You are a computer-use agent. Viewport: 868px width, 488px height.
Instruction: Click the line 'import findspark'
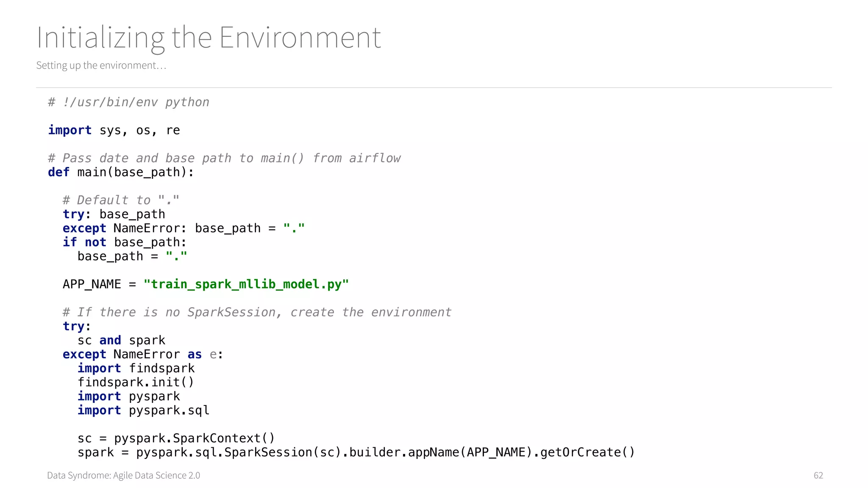pos(136,368)
